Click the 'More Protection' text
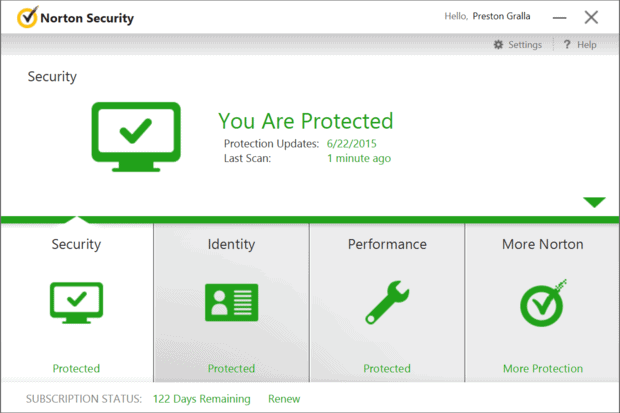620x413 pixels. point(543,368)
